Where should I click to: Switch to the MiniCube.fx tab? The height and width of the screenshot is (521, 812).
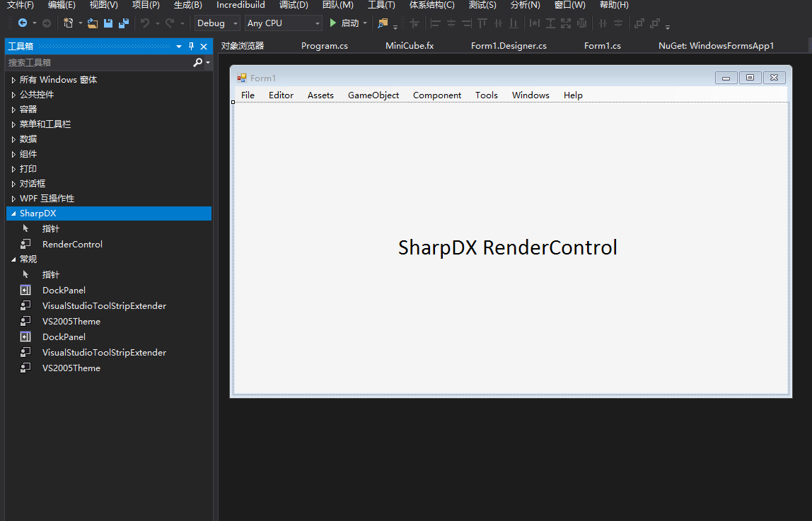[410, 45]
